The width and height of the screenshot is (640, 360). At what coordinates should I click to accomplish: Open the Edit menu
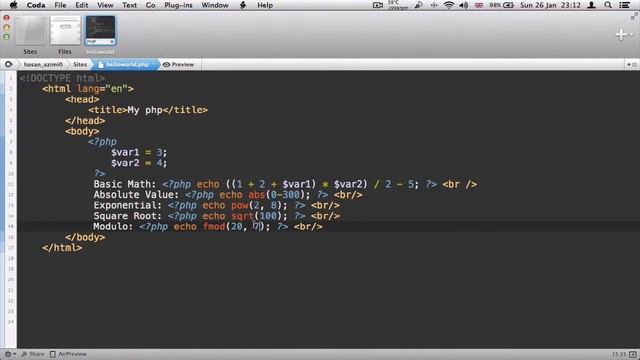tap(82, 5)
